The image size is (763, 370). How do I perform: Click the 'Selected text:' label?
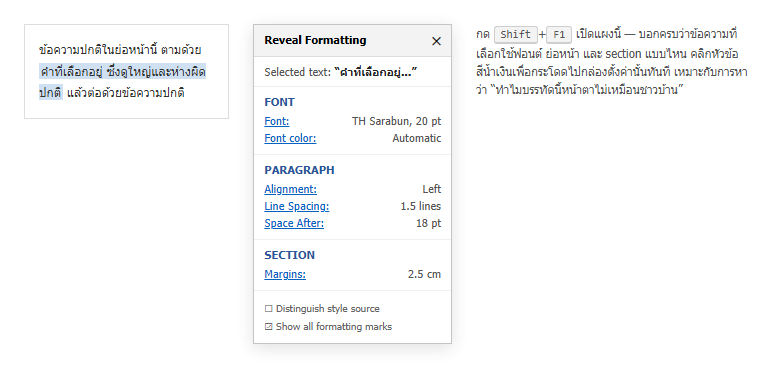click(298, 73)
